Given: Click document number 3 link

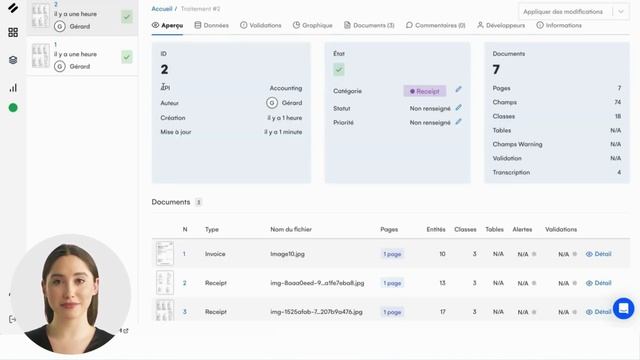Looking at the screenshot, I should (x=184, y=312).
